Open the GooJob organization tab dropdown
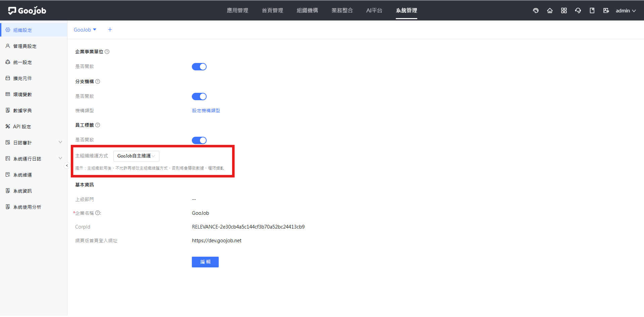644x317 pixels. click(x=85, y=30)
